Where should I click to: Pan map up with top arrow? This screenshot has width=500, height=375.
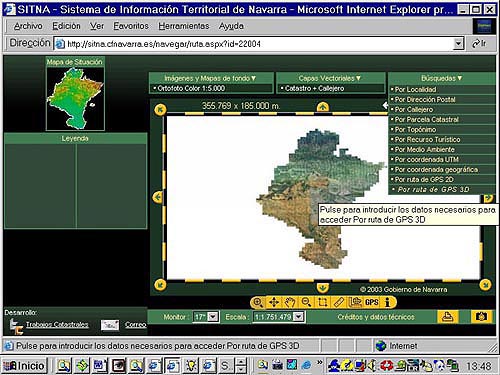point(322,108)
